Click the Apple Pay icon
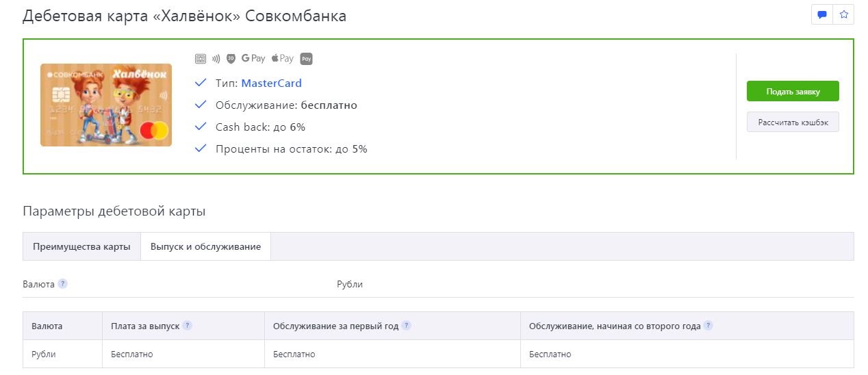868x375 pixels. (283, 59)
